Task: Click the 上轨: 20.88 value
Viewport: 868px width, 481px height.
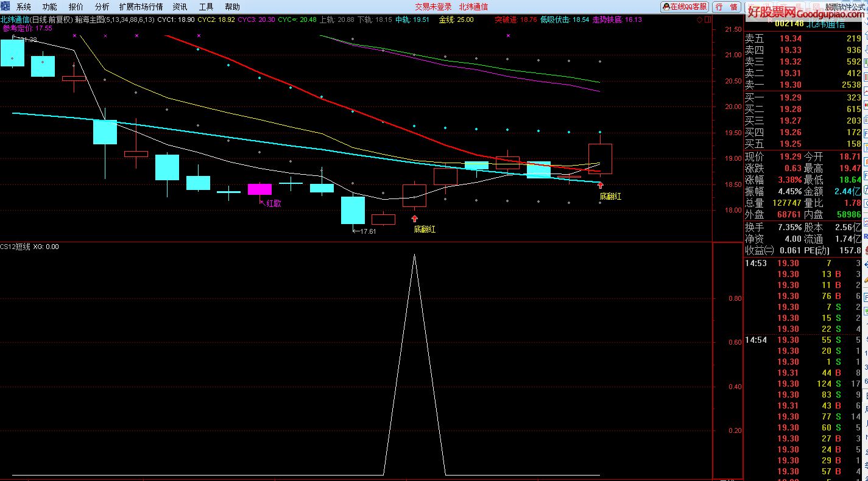Action: (x=337, y=19)
